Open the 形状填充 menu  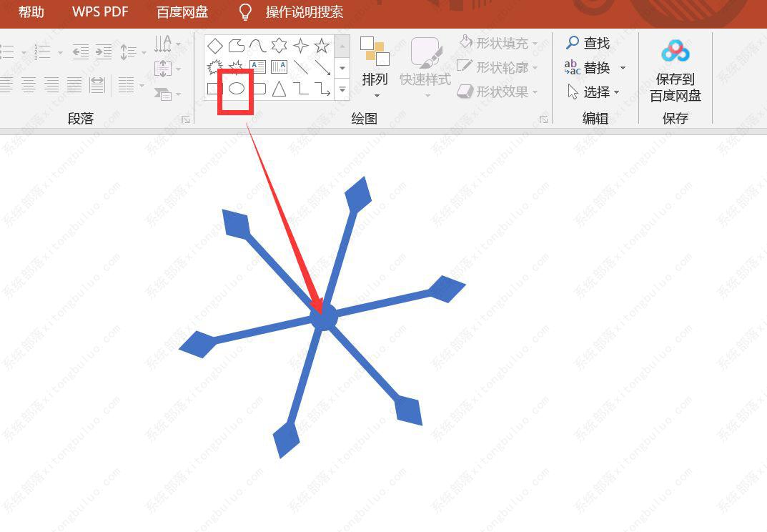(x=498, y=43)
